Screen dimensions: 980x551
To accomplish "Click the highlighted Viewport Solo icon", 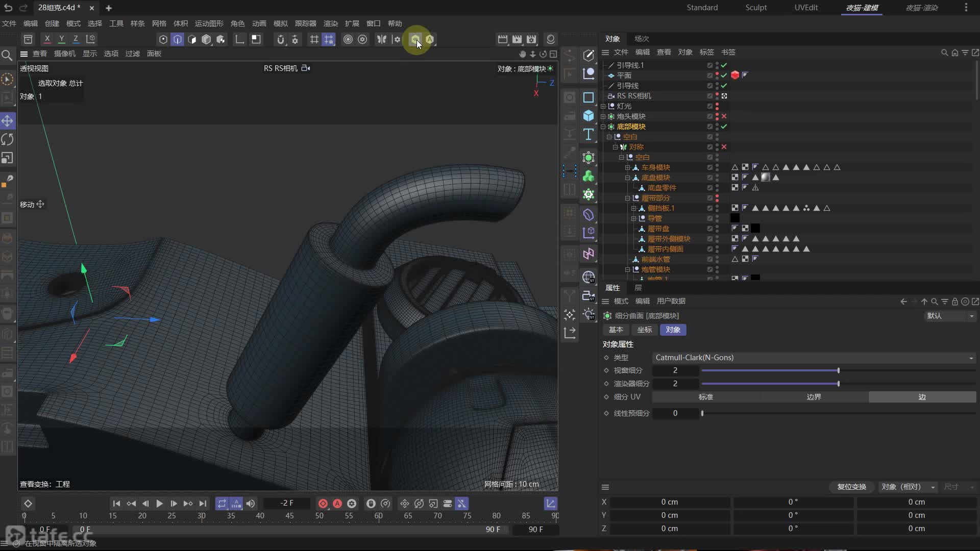I will [415, 39].
